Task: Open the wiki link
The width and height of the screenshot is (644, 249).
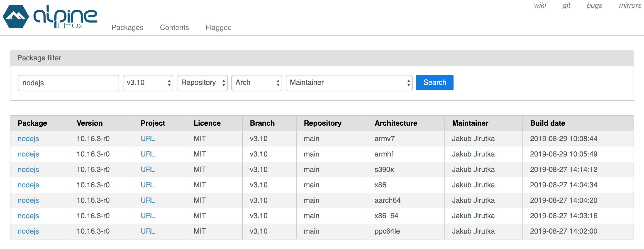Action: click(x=540, y=5)
